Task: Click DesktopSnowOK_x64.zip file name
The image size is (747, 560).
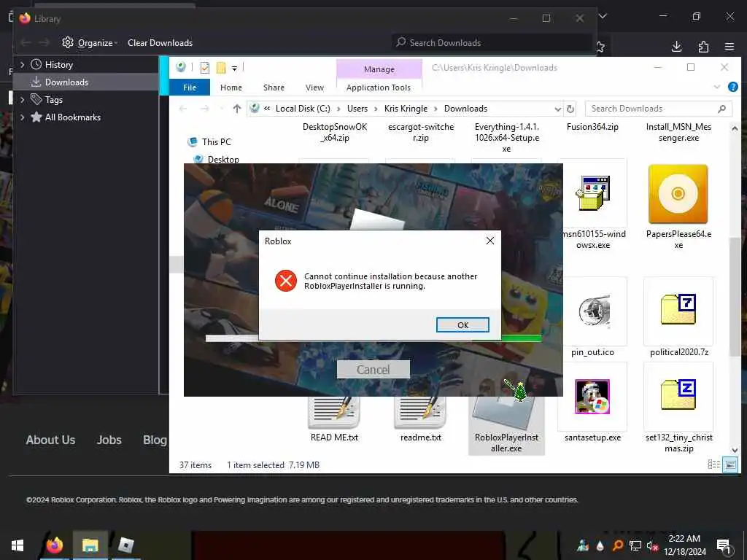Action: [334, 133]
